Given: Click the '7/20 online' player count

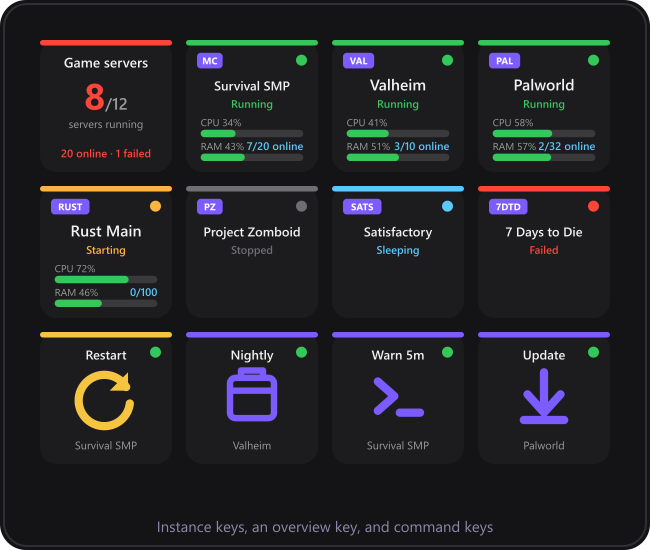Looking at the screenshot, I should tap(275, 146).
